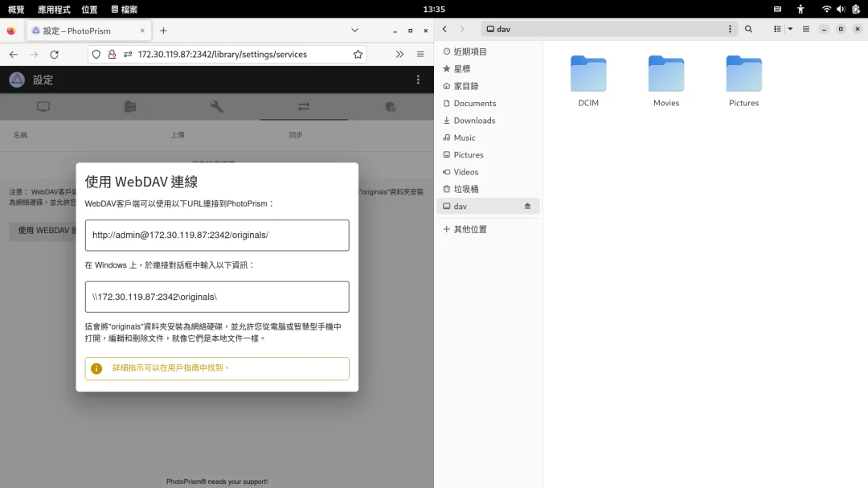Image resolution: width=868 pixels, height=488 pixels.
Task: Open the 位置 menu in the top bar
Action: 89,10
